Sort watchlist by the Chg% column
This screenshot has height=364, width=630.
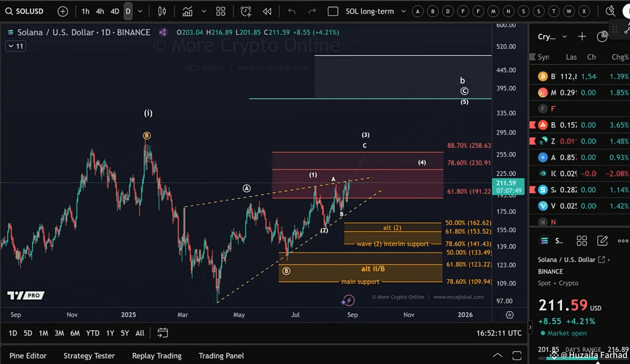[x=620, y=57]
